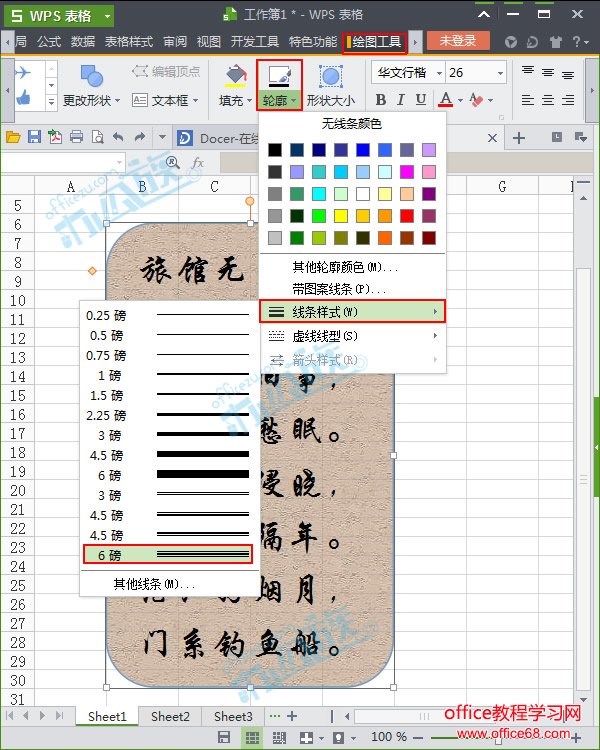The width and height of the screenshot is (600, 750).
Task: Switch to page break preview in status bar
Action: tap(279, 737)
